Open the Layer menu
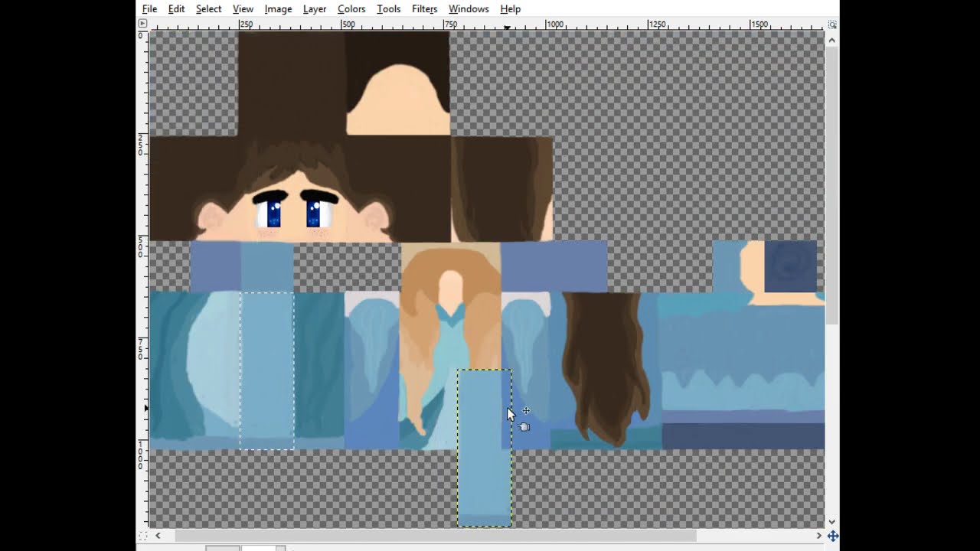The image size is (980, 551). (315, 9)
